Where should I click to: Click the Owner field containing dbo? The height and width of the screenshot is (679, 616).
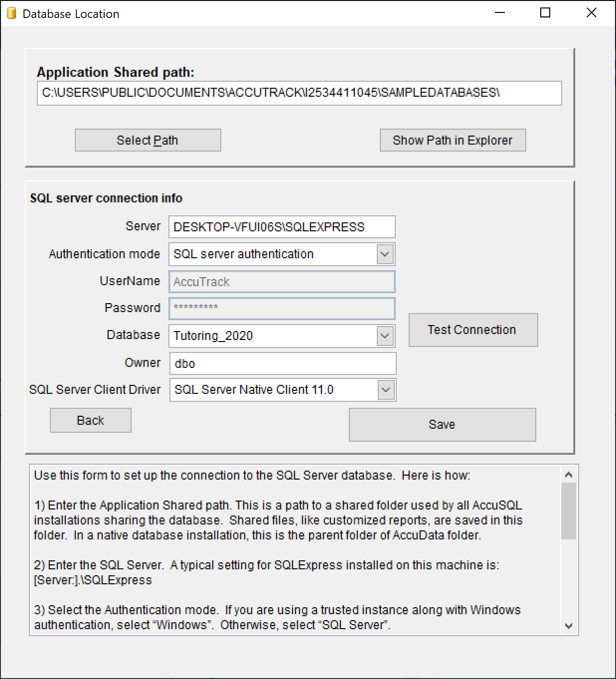click(283, 363)
